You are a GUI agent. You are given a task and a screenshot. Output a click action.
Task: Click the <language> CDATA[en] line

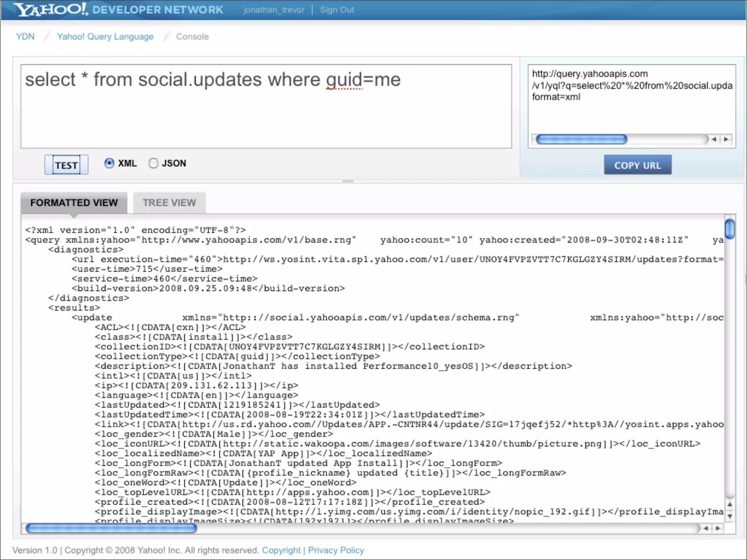point(197,395)
